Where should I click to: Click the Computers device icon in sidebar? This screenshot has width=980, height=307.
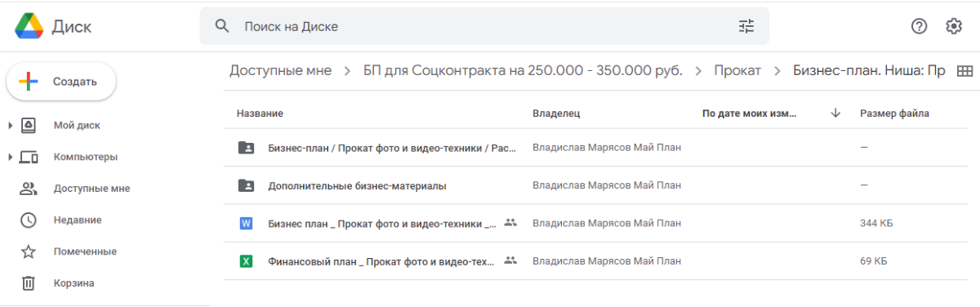(x=29, y=157)
